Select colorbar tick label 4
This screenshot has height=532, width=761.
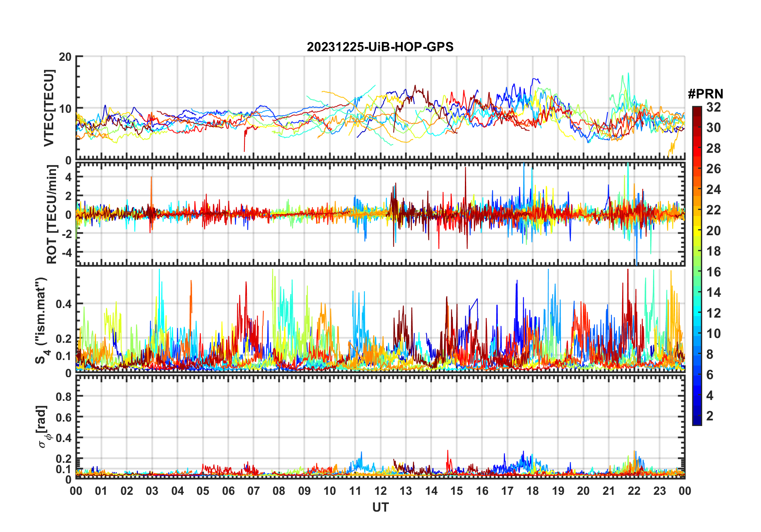tap(710, 396)
